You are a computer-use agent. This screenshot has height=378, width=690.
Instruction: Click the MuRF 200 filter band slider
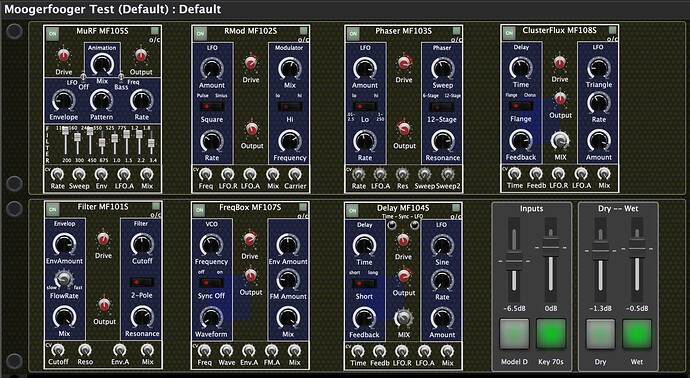65,131
